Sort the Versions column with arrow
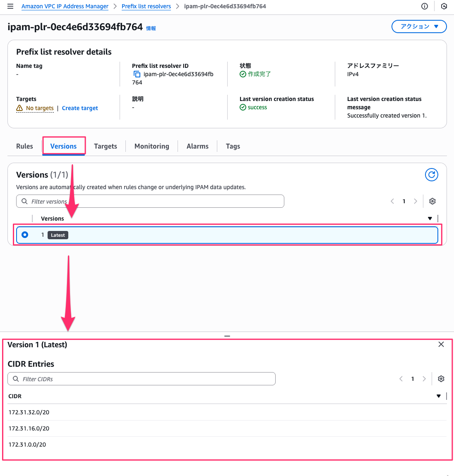 pos(430,219)
